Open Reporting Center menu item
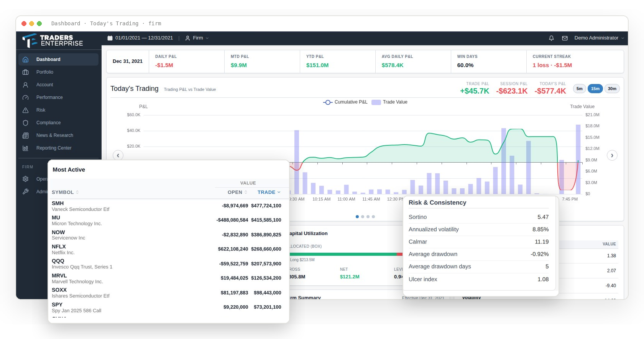Image resolution: width=644 pixels, height=339 pixels. [x=58, y=148]
